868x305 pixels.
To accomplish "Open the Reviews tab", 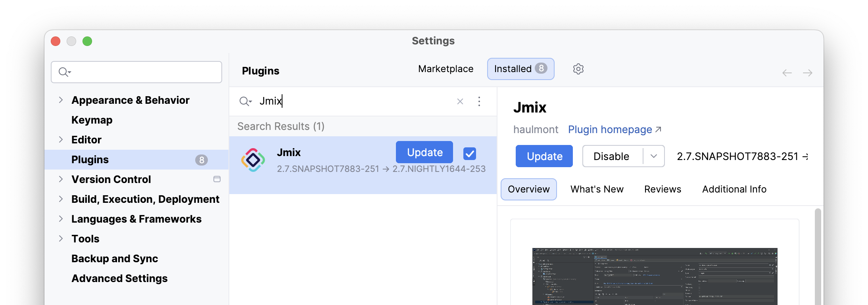I will (x=663, y=189).
